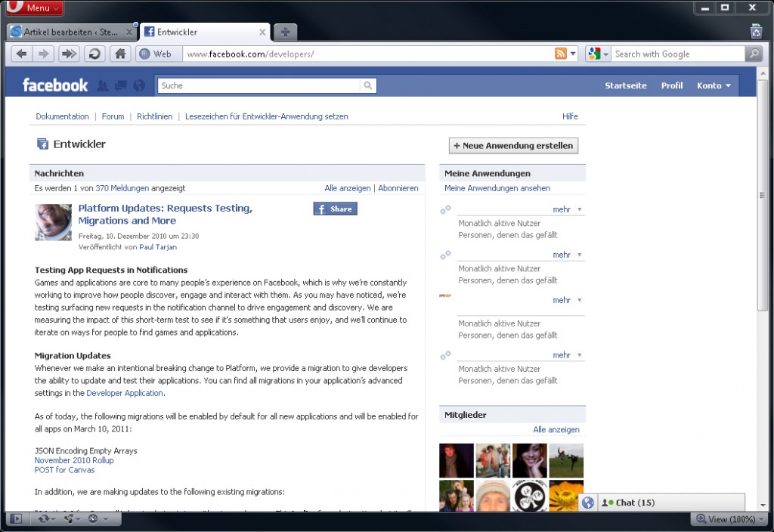Open the closed tabs trash icon

click(756, 31)
